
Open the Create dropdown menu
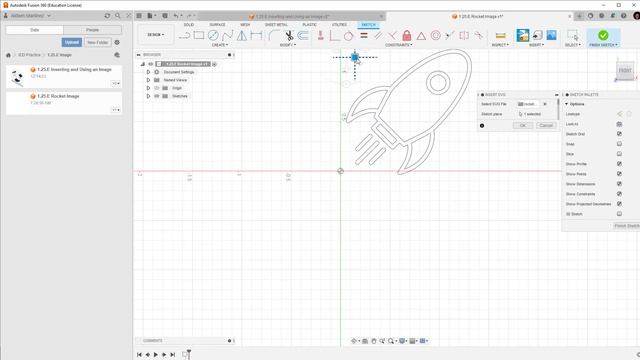click(220, 45)
